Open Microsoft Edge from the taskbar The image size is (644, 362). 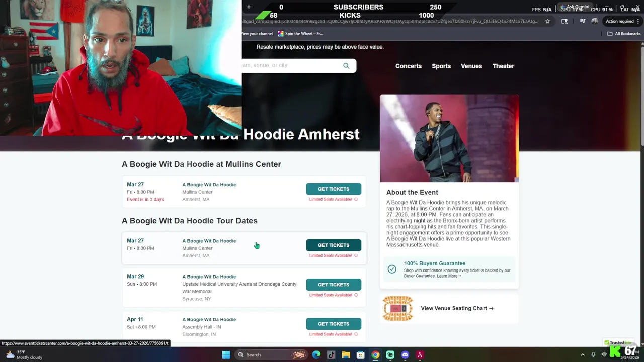pyautogui.click(x=316, y=355)
